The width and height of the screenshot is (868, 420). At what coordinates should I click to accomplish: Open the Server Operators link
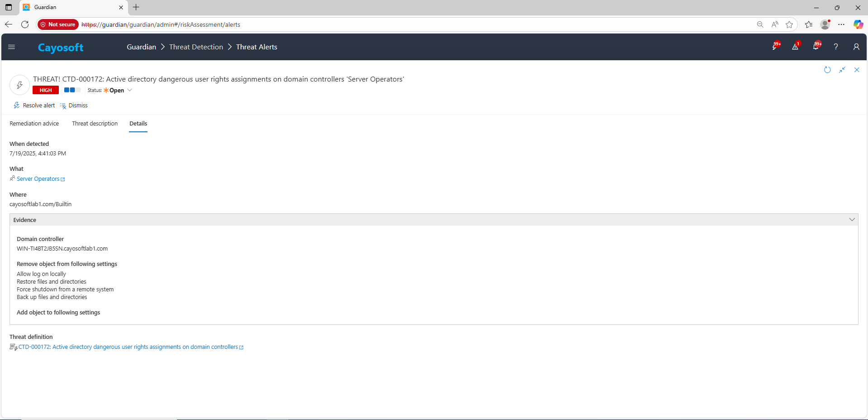(38, 179)
